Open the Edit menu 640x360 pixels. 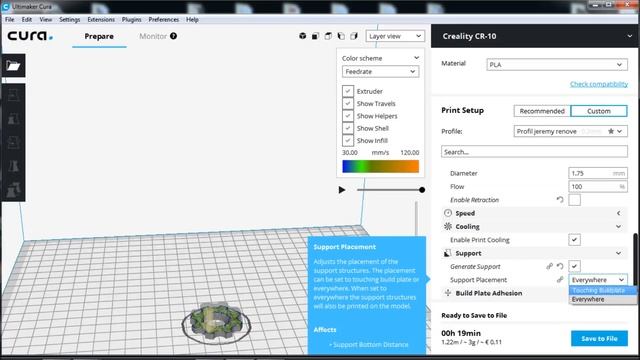27,19
